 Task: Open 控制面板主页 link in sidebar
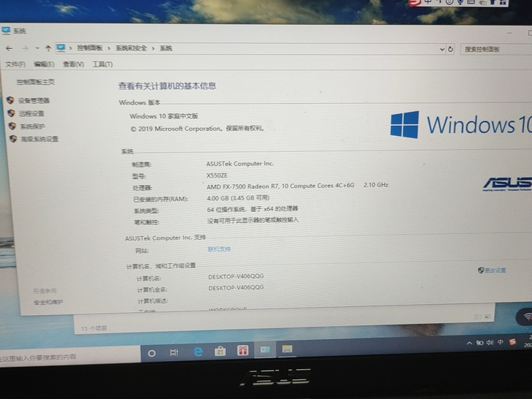tap(36, 82)
